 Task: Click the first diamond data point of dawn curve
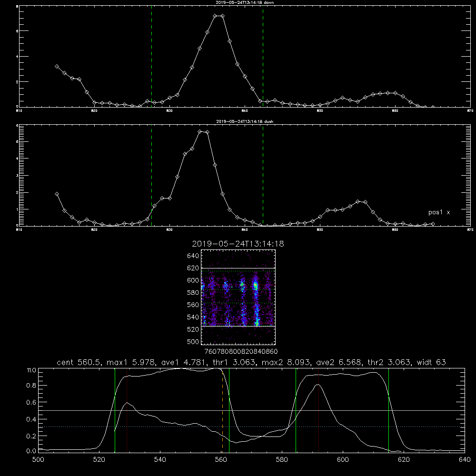57,66
